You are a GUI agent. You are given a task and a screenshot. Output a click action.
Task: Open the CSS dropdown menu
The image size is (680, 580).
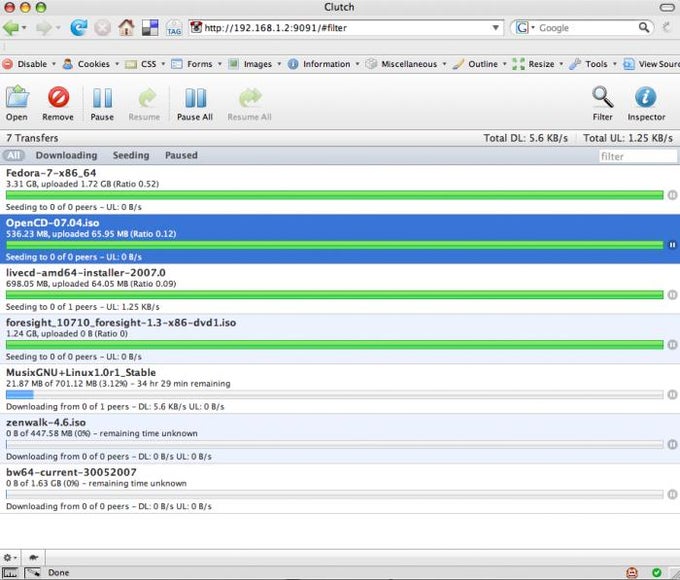coord(145,64)
